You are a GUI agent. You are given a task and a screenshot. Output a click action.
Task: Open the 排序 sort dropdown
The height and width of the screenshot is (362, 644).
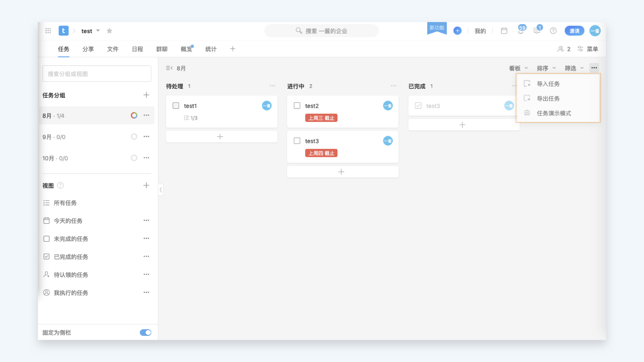pyautogui.click(x=546, y=68)
